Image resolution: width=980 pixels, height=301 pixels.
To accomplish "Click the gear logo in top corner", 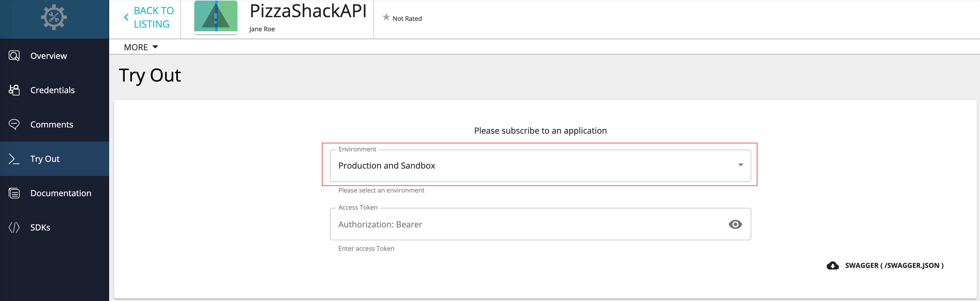I will (x=54, y=17).
